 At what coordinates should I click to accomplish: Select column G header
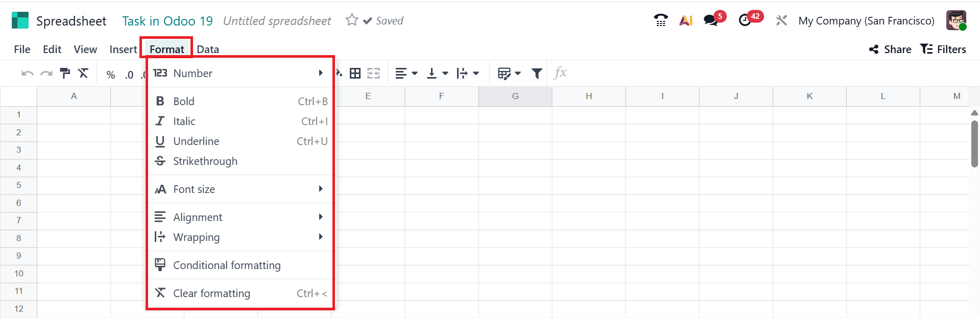pyautogui.click(x=515, y=96)
